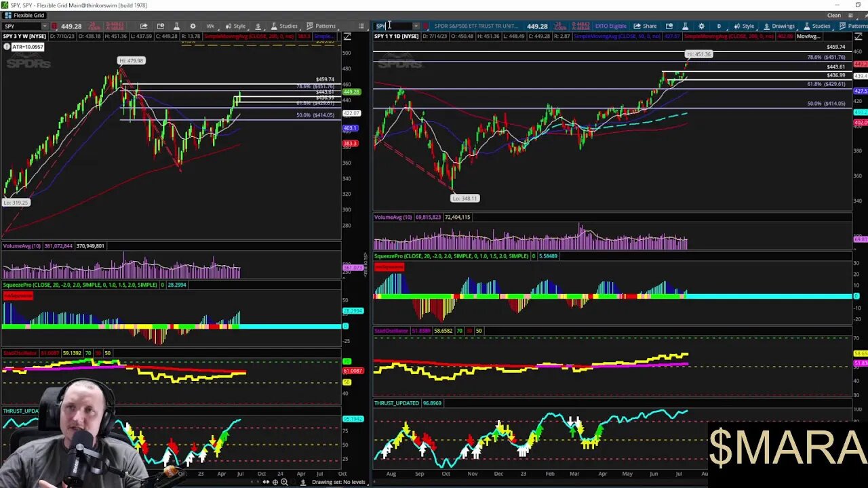Click left chart SPY symbol input field

click(21, 26)
